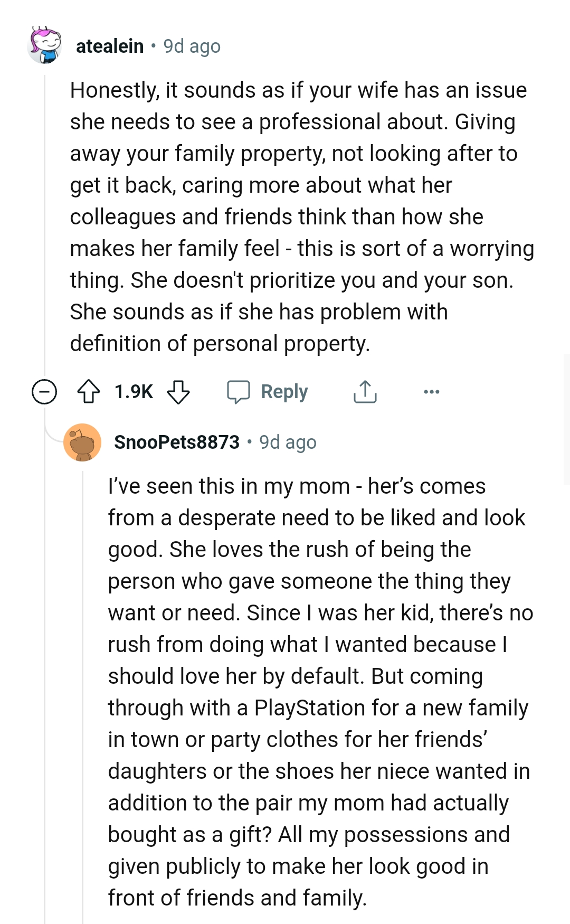Image resolution: width=570 pixels, height=924 pixels.
Task: Downvote atealein's comment
Action: (178, 392)
